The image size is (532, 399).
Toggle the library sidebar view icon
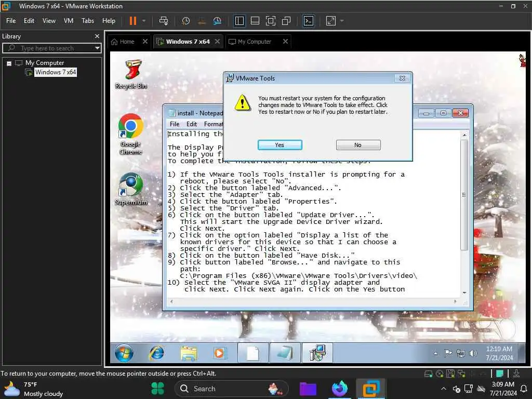click(x=239, y=21)
